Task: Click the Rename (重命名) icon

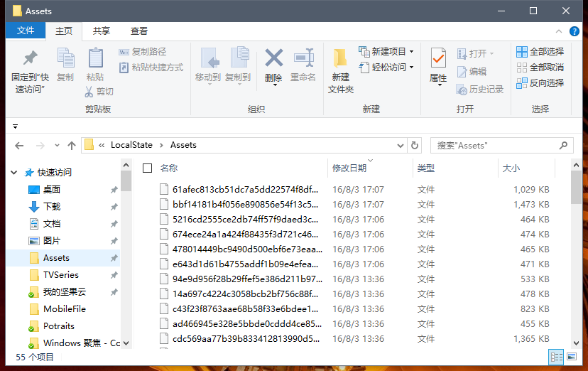Action: click(x=303, y=58)
